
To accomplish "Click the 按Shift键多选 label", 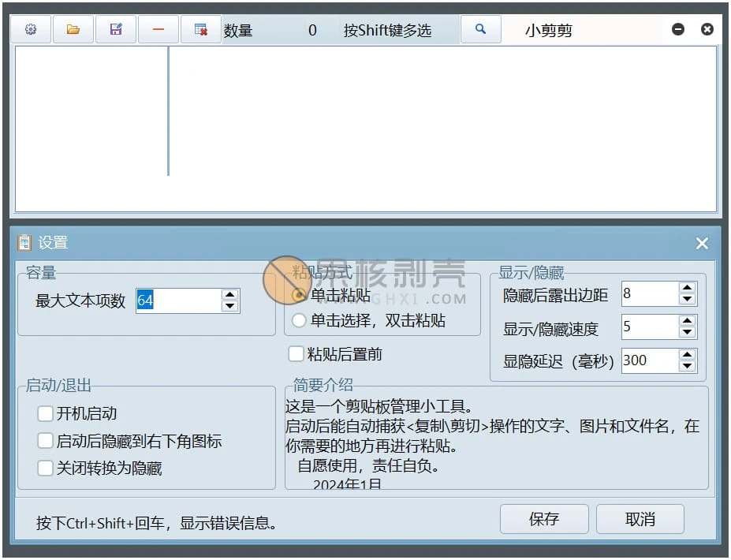I will point(387,30).
